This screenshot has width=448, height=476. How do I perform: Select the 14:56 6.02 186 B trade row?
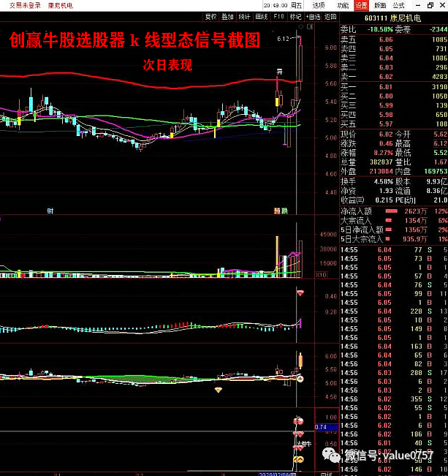[394, 434]
